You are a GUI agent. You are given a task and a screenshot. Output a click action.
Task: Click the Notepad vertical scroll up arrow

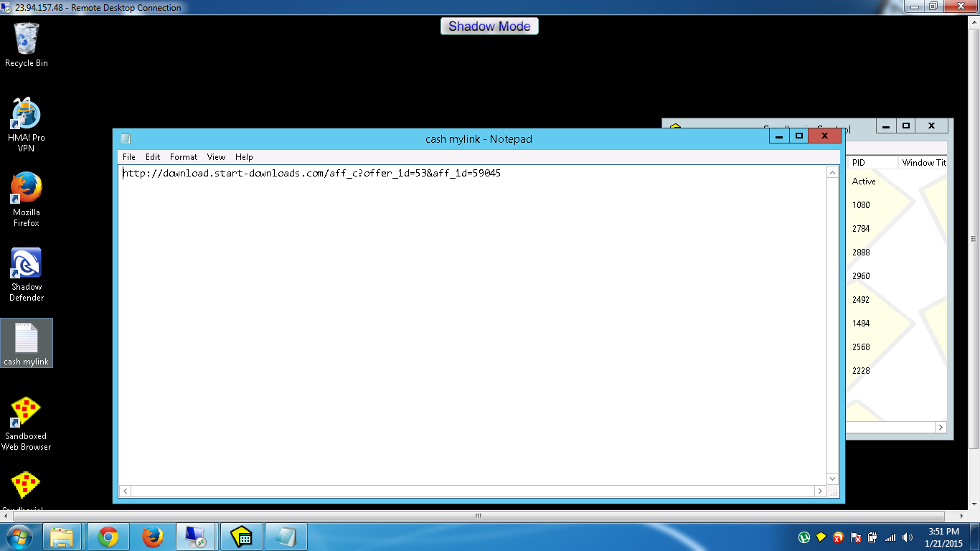(x=832, y=173)
